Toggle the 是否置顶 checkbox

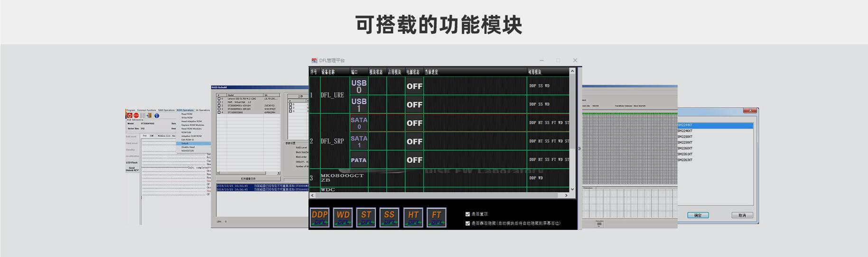467,214
